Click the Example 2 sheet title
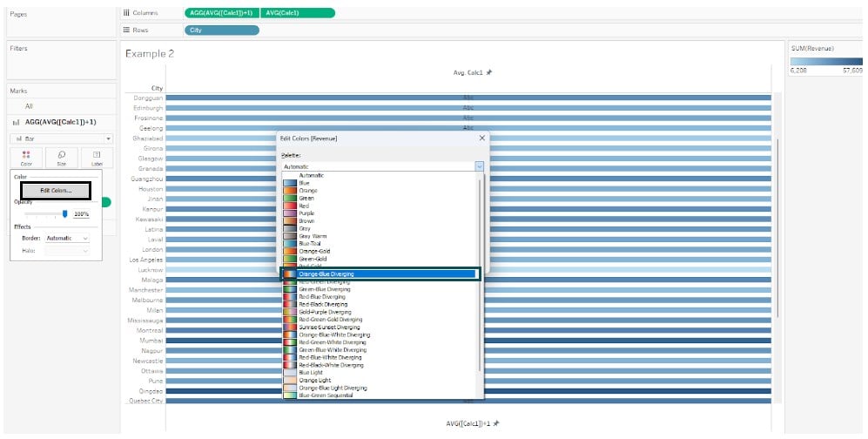This screenshot has width=868, height=439. coord(150,54)
